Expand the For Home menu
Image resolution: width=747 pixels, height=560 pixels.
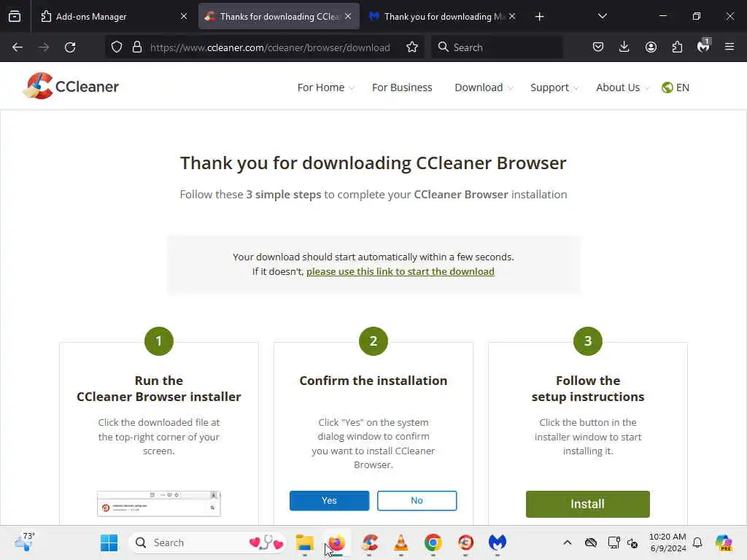coord(326,87)
